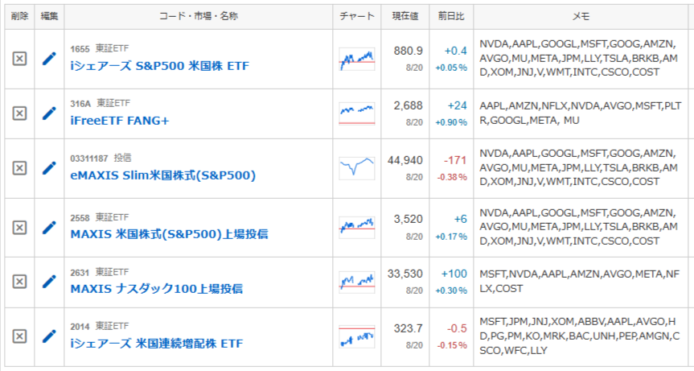Open iシェアーズ S&P500 米国株 ETF link
Image resolution: width=694 pixels, height=371 pixels.
pyautogui.click(x=160, y=66)
